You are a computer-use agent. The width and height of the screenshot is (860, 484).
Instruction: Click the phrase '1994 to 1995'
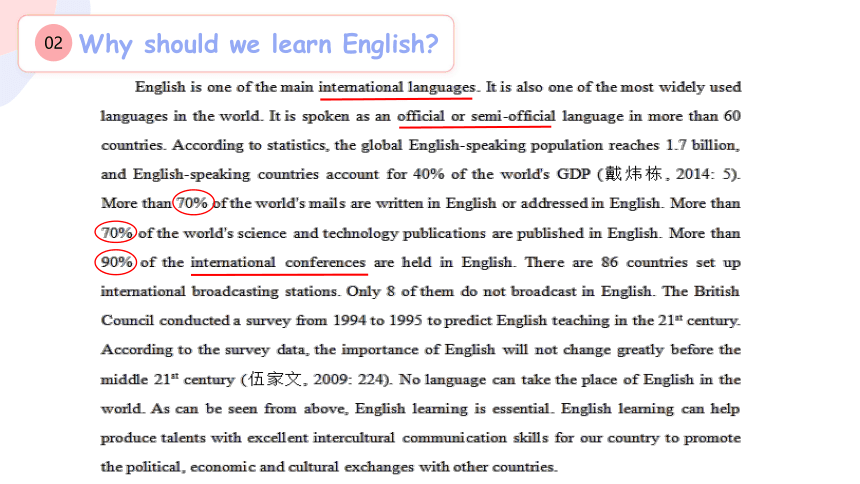coord(378,320)
